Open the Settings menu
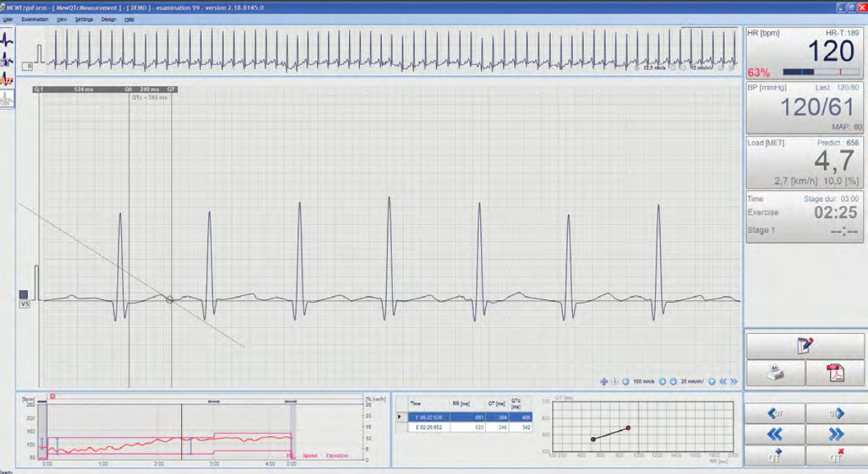Screen dimensions: 868x474 coord(84,19)
